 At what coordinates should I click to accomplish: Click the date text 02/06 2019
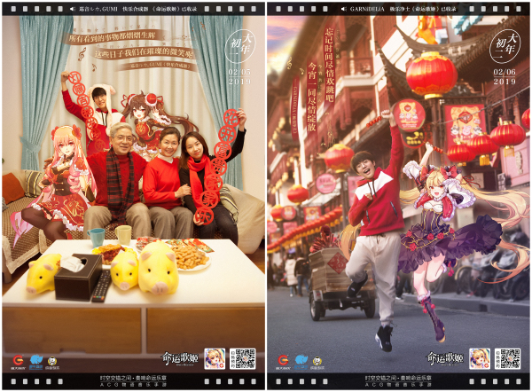[505, 76]
